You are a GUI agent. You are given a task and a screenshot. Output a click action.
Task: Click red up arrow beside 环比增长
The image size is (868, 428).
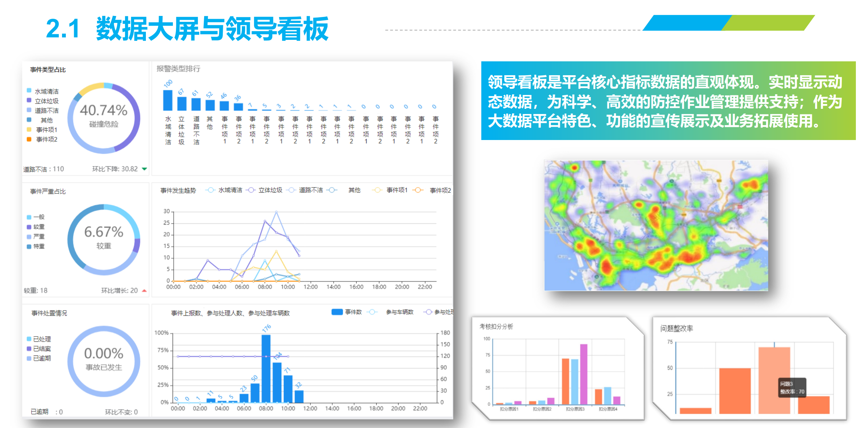(x=144, y=291)
